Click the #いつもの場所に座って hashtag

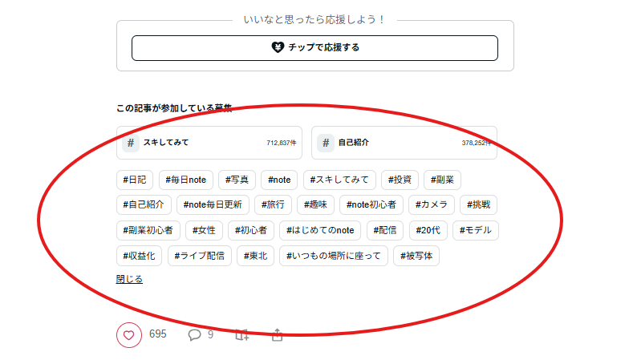click(334, 257)
